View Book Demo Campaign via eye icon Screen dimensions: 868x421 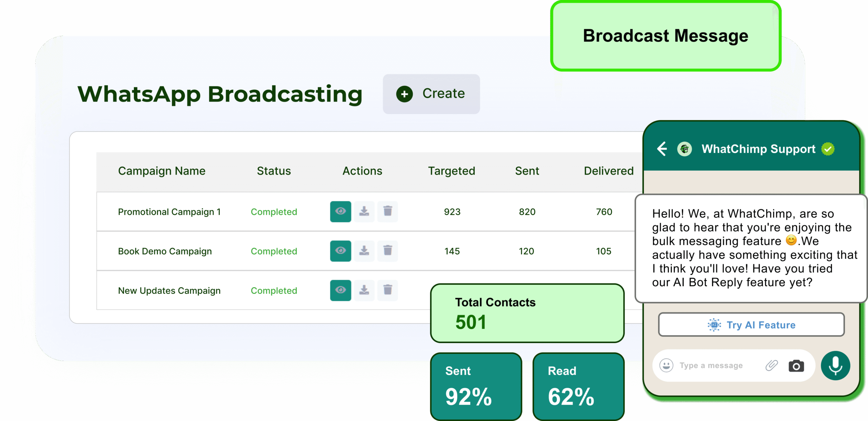(x=340, y=251)
